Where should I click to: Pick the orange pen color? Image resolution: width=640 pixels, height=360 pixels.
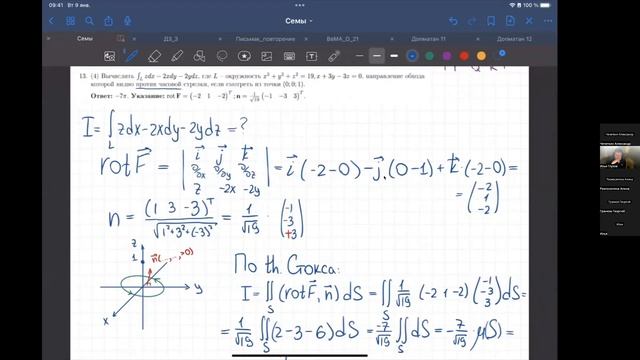click(481, 56)
